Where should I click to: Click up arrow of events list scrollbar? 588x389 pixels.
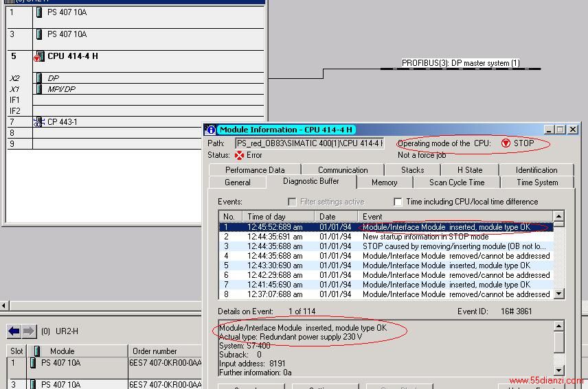[x=558, y=216]
